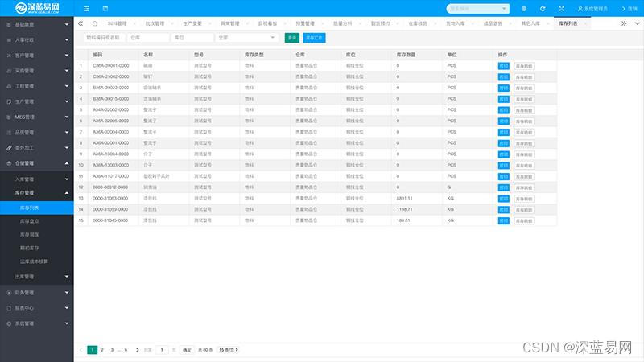
Task: Focus the 库位 filter field
Action: click(192, 38)
